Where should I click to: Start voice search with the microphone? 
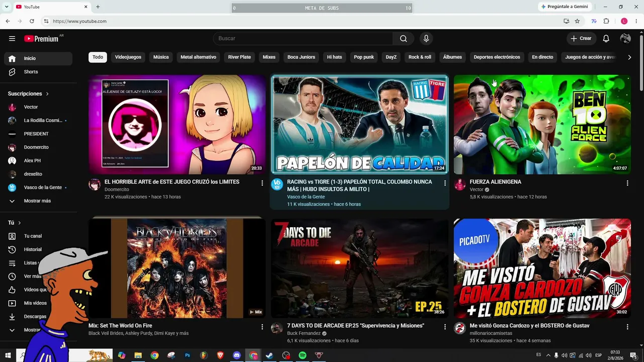click(x=426, y=39)
